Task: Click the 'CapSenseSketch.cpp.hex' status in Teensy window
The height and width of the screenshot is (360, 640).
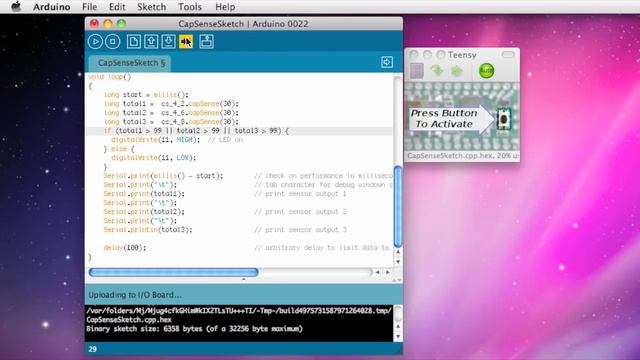Action: (x=462, y=156)
